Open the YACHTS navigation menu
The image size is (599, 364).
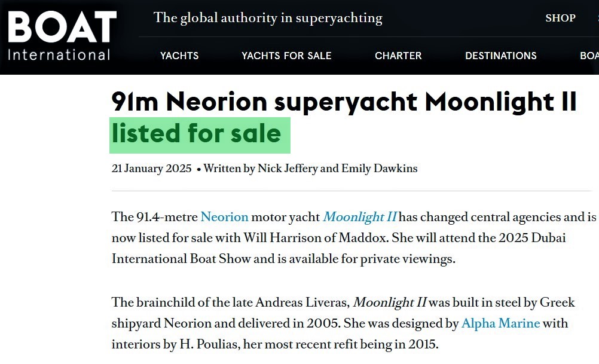click(179, 56)
